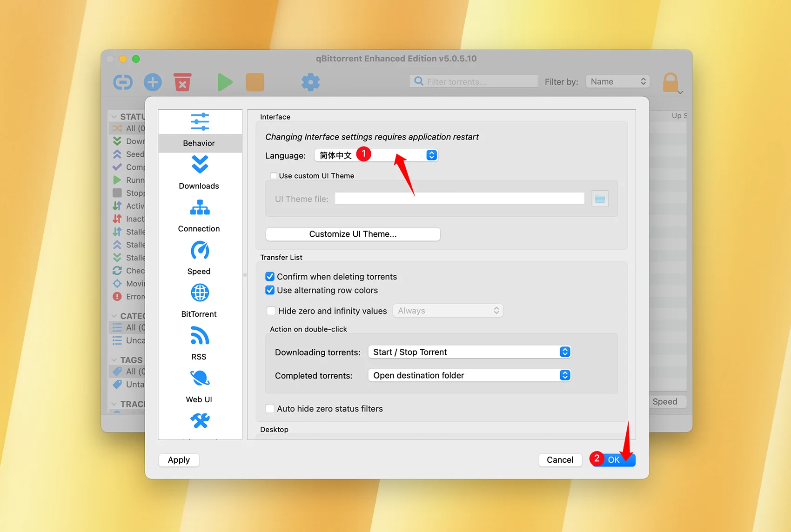
Task: Click the Apply button
Action: 179,460
